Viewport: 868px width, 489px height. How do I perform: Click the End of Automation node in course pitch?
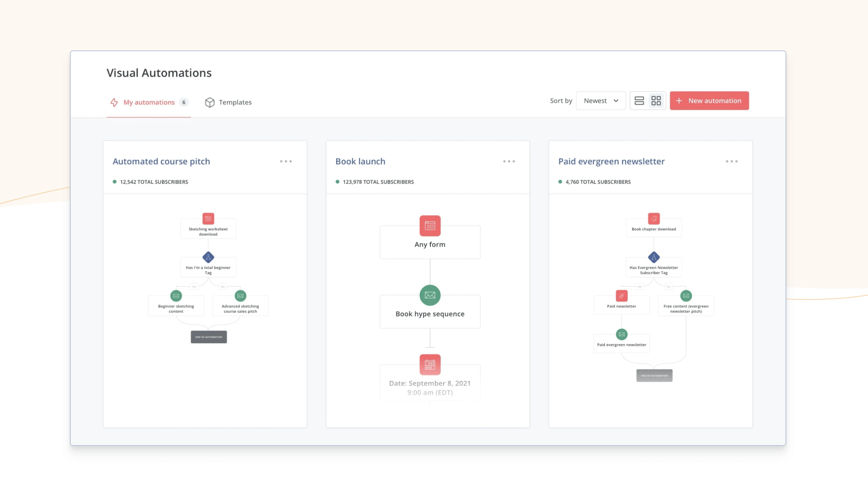[x=208, y=337]
